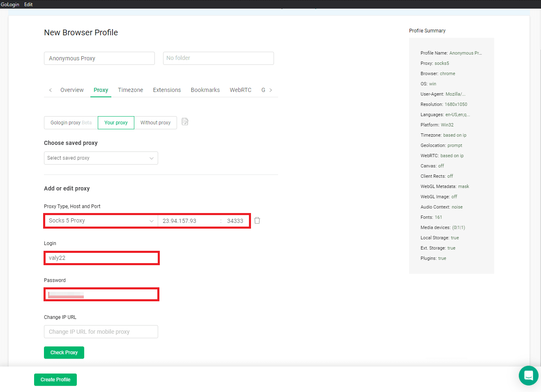The image size is (541, 392).
Task: Click the Check Proxy button
Action: 64,352
